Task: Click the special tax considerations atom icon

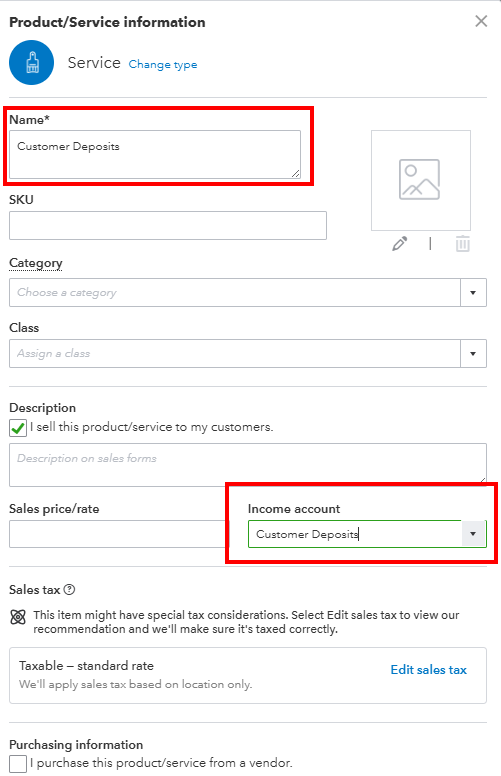Action: 18,617
